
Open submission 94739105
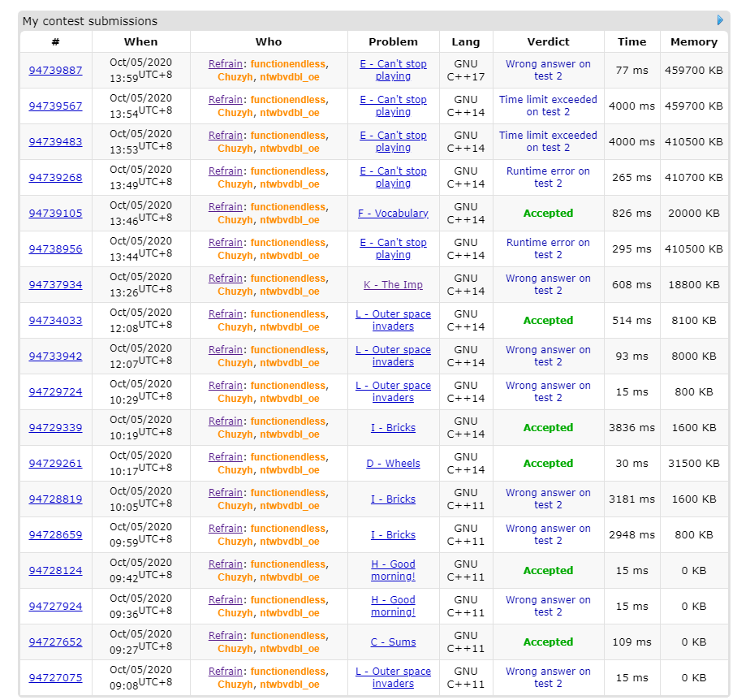(x=55, y=214)
